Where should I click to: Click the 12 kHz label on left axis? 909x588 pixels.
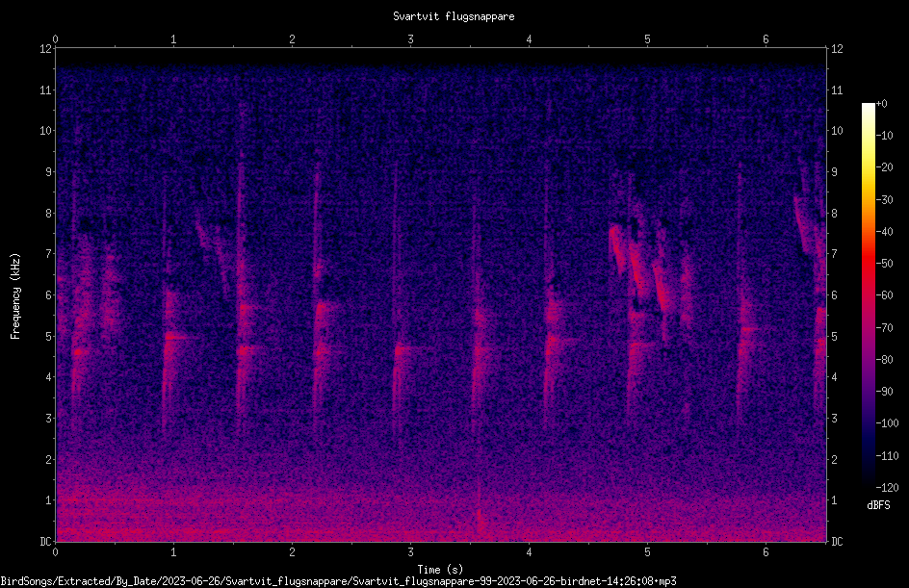tap(46, 49)
